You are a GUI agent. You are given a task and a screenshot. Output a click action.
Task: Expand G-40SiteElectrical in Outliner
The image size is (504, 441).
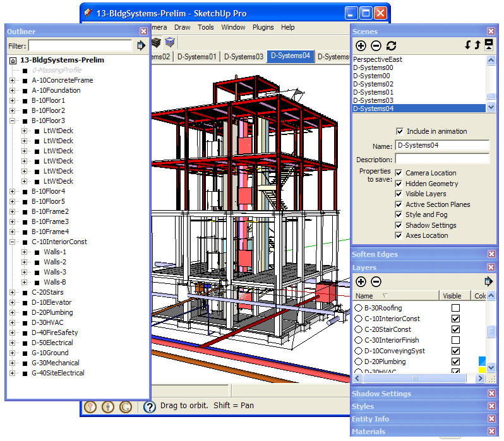click(12, 373)
